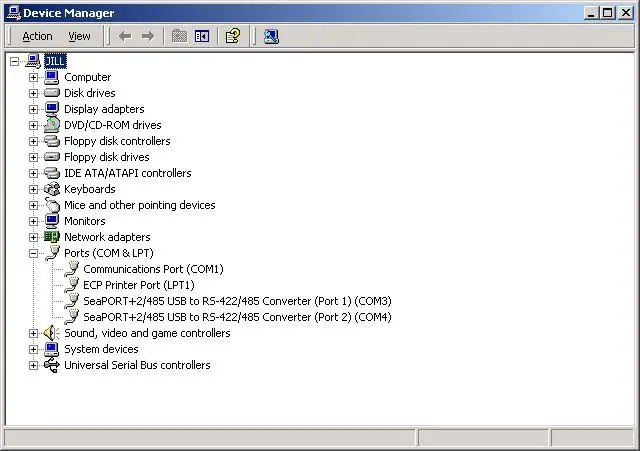Click the Disk drives icon

pyautogui.click(x=52, y=93)
